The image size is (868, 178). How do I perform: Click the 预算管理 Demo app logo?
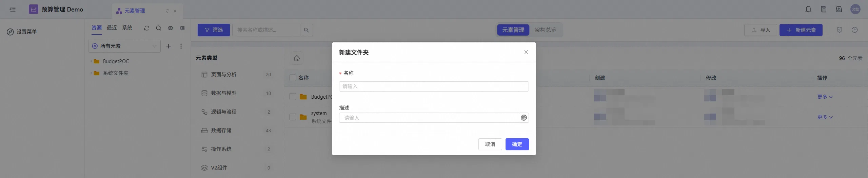[33, 9]
